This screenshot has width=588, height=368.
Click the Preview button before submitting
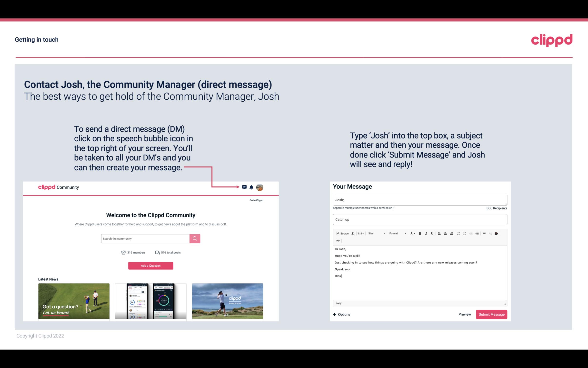click(464, 314)
